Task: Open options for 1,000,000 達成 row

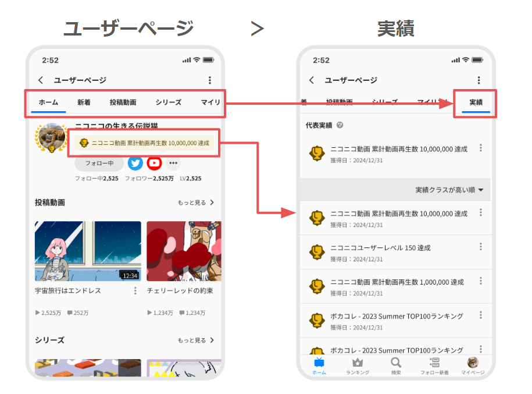Action: click(x=480, y=281)
